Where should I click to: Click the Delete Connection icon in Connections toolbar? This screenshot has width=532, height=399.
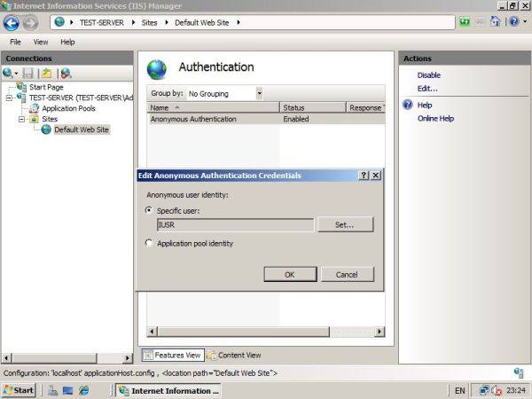(x=66, y=73)
